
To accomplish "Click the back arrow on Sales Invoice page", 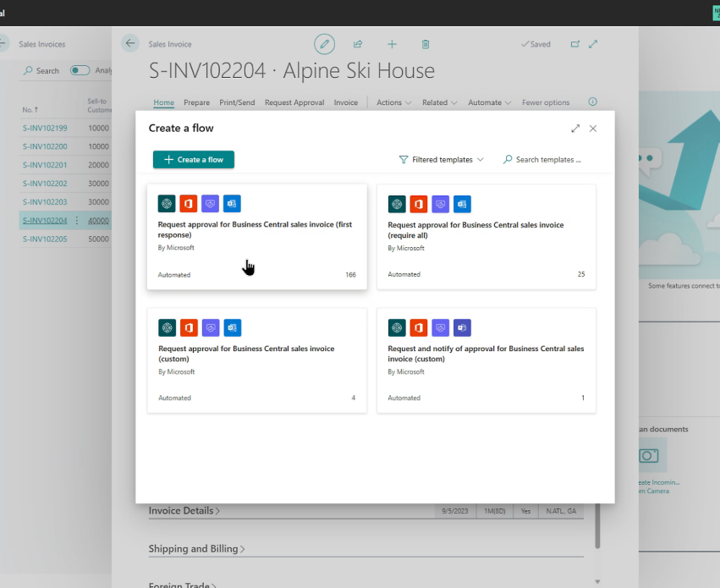I will (130, 44).
